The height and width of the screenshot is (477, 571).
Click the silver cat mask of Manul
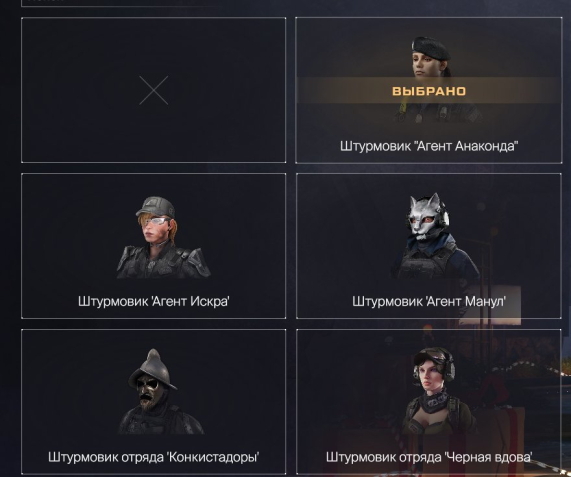pos(426,216)
